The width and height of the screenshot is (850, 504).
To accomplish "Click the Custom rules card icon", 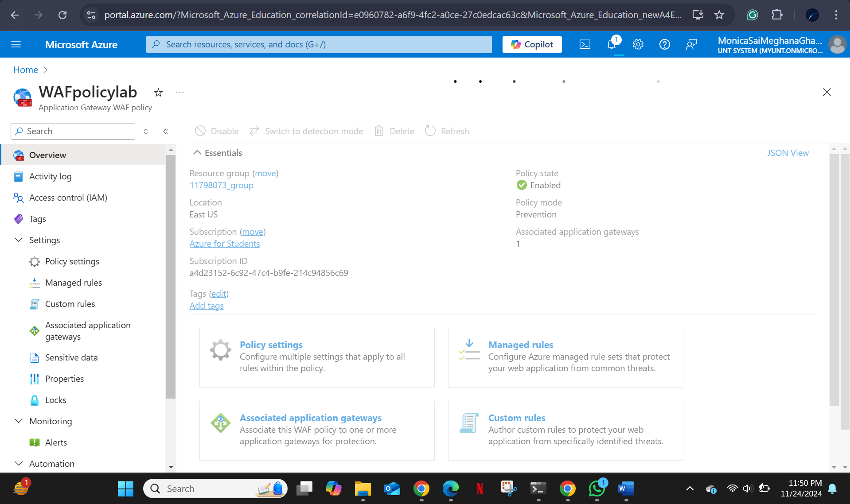I will tap(469, 423).
